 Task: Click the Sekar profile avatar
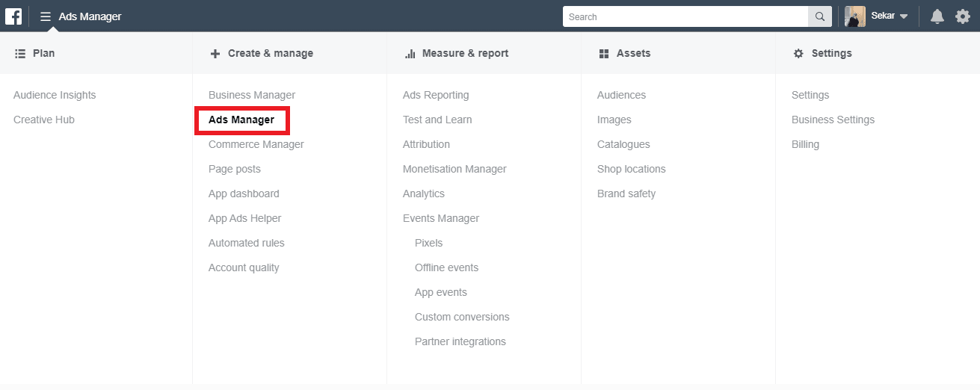[855, 16]
